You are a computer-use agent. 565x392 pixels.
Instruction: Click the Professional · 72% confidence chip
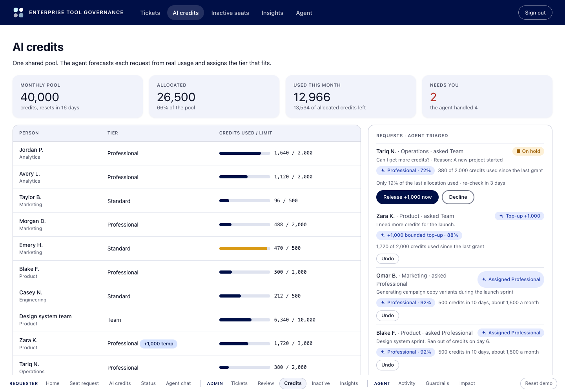[x=405, y=171]
